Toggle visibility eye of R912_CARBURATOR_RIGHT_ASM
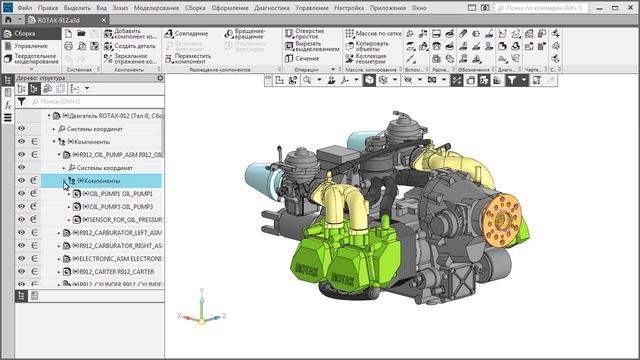This screenshot has width=640, height=360. [x=21, y=245]
